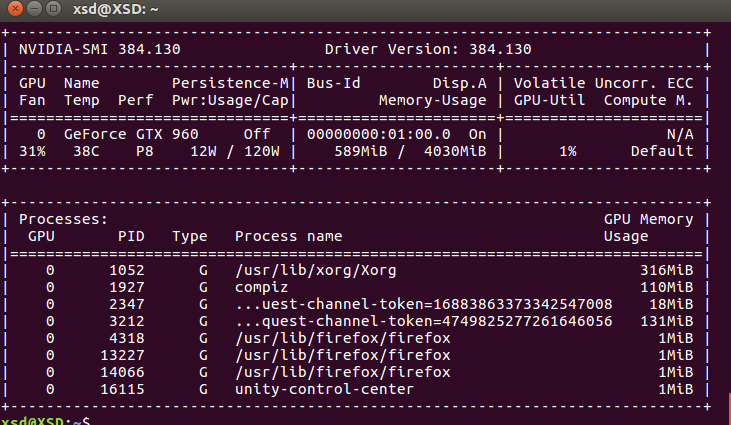Image resolution: width=731 pixels, height=425 pixels.
Task: Click the 4030MiB total memory value
Action: coord(455,151)
